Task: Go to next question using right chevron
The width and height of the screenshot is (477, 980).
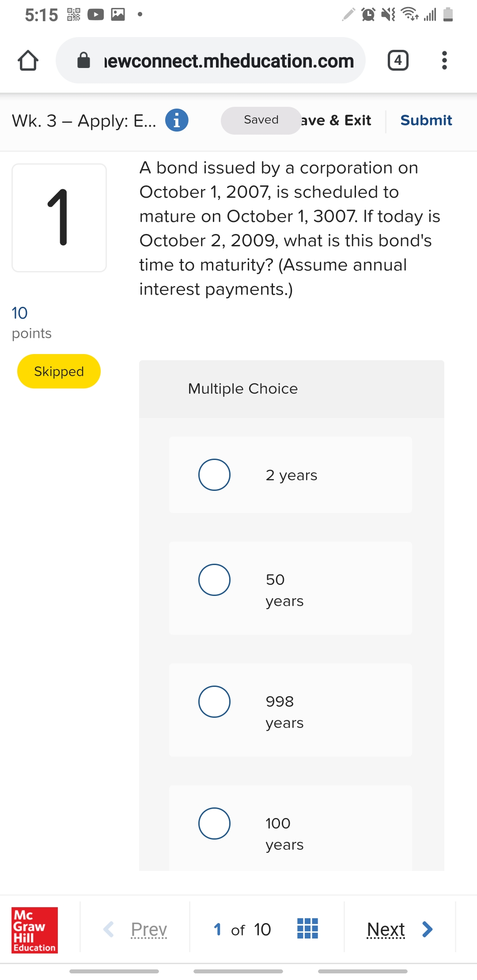Action: click(427, 929)
